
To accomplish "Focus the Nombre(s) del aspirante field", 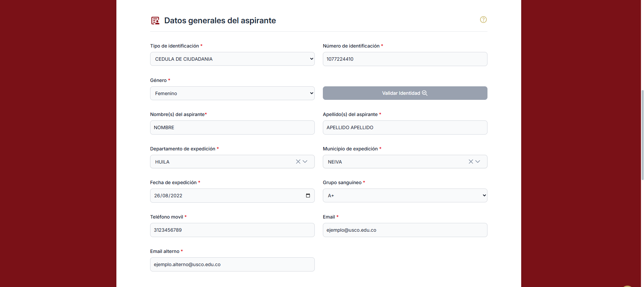I will pos(232,127).
